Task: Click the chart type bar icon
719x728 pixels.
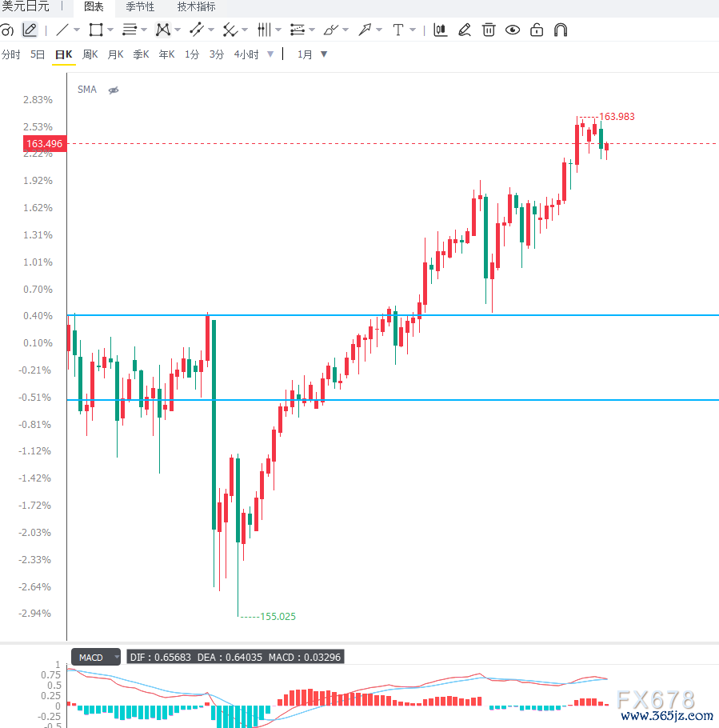Action: 441,30
